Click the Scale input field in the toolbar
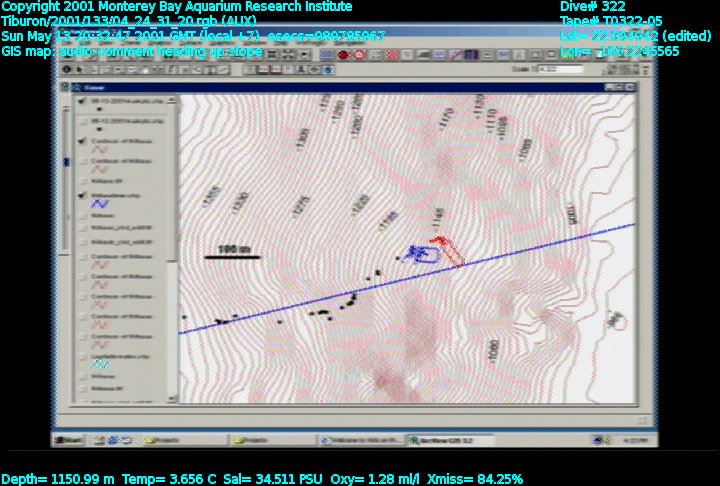This screenshot has height=486, width=720. click(x=558, y=70)
